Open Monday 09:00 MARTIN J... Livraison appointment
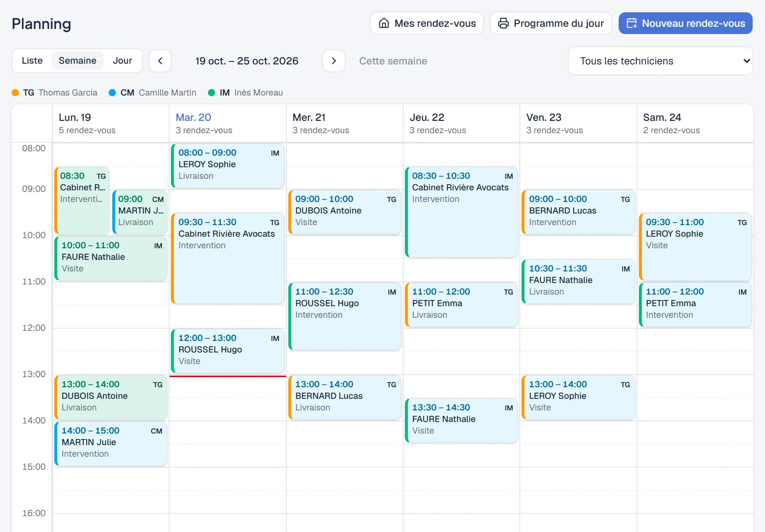 [140, 212]
